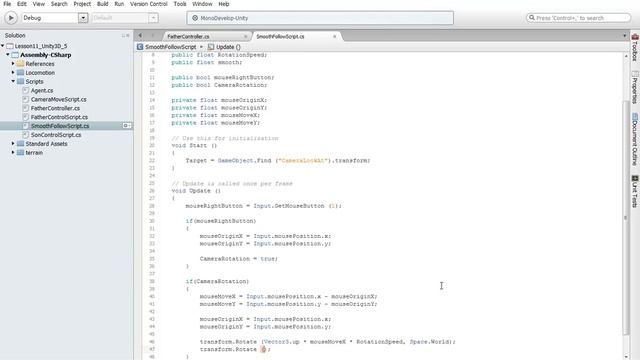Click the Standard Assets folder icon
The image size is (640, 360).
click(x=20, y=144)
